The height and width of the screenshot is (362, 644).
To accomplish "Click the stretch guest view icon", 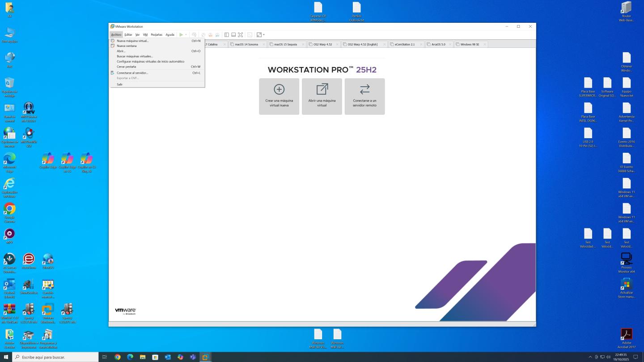I will [259, 34].
